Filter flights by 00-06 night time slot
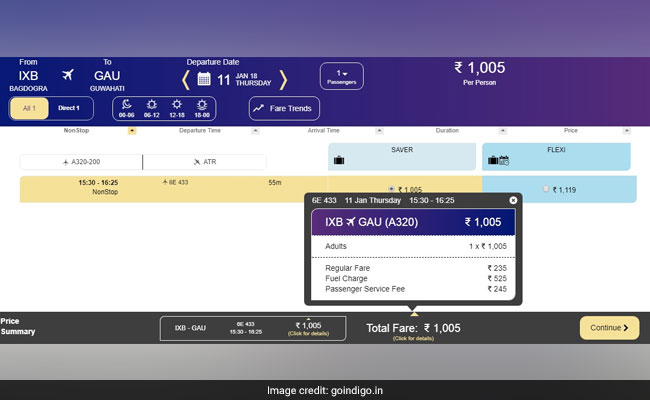Viewport: 650px width, 400px height. coord(126,108)
